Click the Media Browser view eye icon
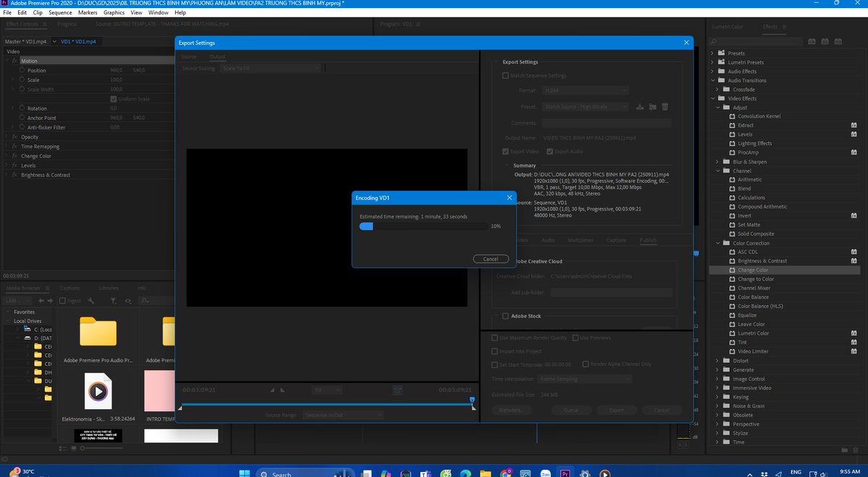Screen dimensions: 868x477 coord(128,301)
